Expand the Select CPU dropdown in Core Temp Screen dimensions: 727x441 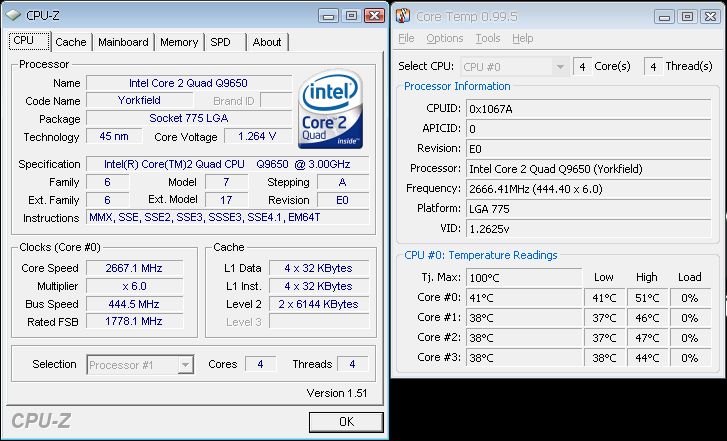(560, 67)
